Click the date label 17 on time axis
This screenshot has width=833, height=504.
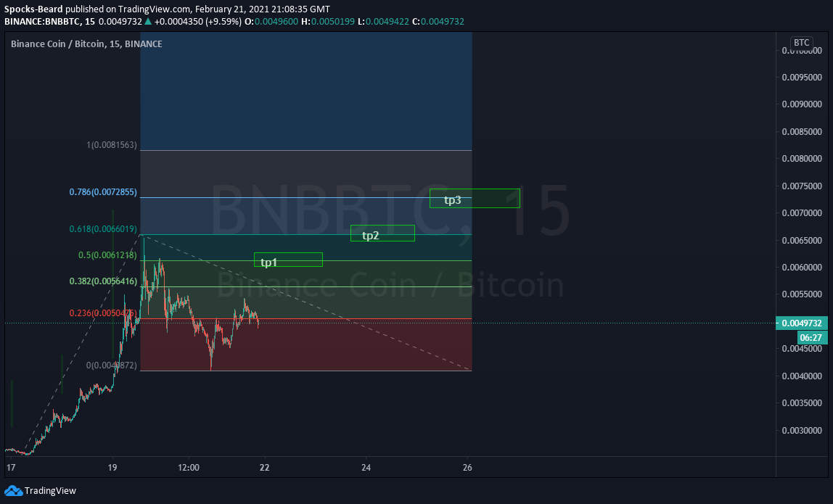point(11,467)
